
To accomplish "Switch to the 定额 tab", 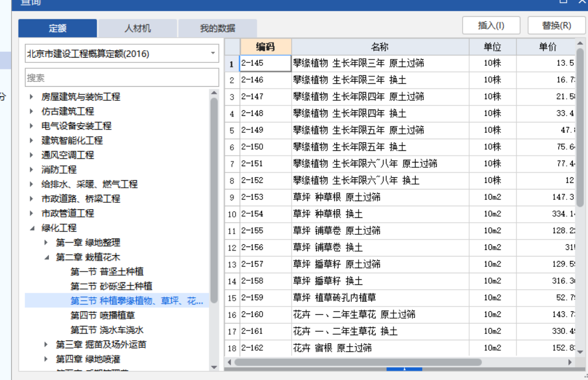I will pos(58,28).
